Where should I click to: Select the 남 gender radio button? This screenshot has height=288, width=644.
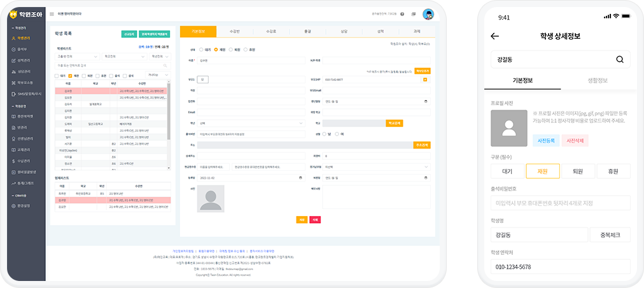tap(323, 134)
